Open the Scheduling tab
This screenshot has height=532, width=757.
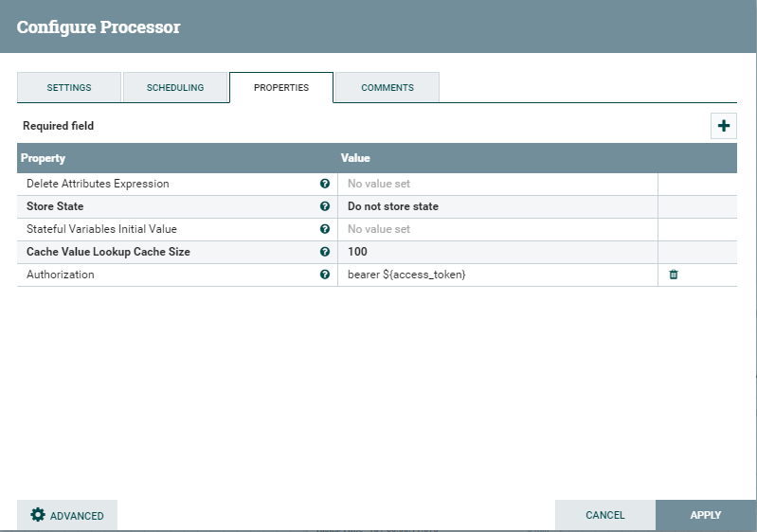click(x=175, y=87)
